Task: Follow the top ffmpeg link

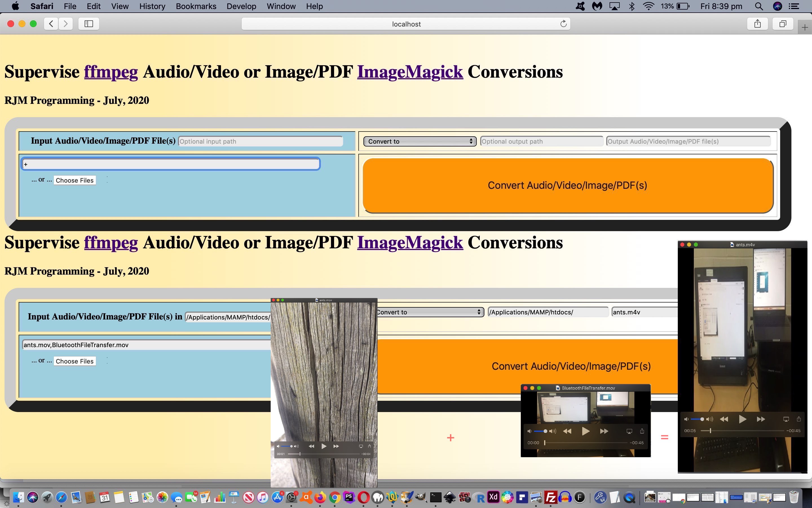Action: (111, 72)
